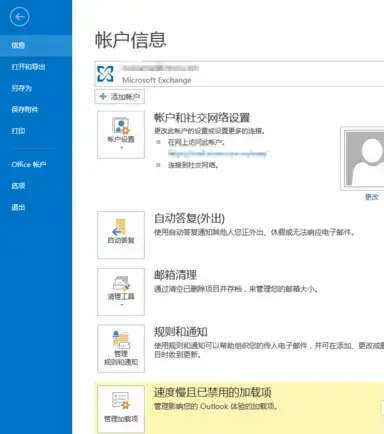Click the mailbox cleanup tool icon
The image size is (384, 434).
point(121,283)
